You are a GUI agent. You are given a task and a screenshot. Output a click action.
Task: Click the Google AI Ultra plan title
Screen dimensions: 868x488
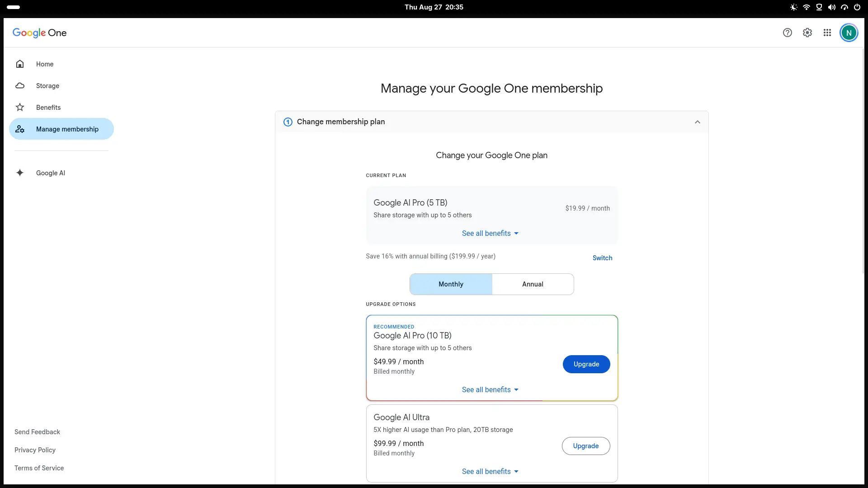[x=401, y=418]
